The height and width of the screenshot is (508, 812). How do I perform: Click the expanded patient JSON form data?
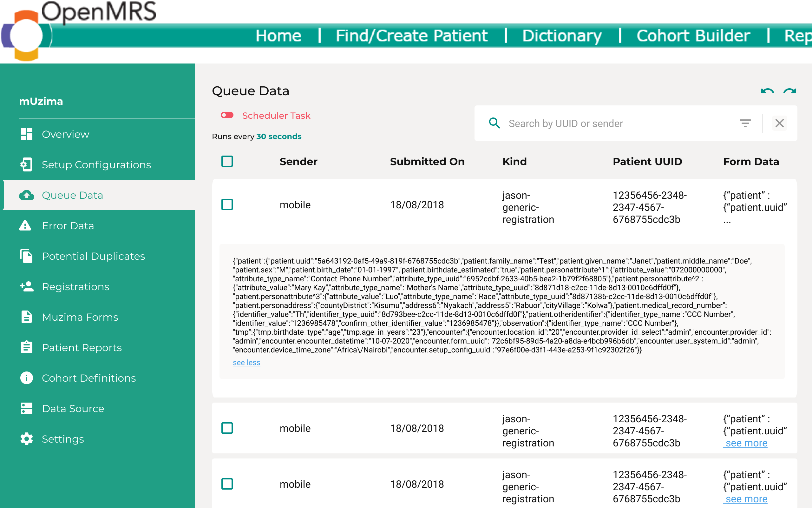pyautogui.click(x=502, y=305)
